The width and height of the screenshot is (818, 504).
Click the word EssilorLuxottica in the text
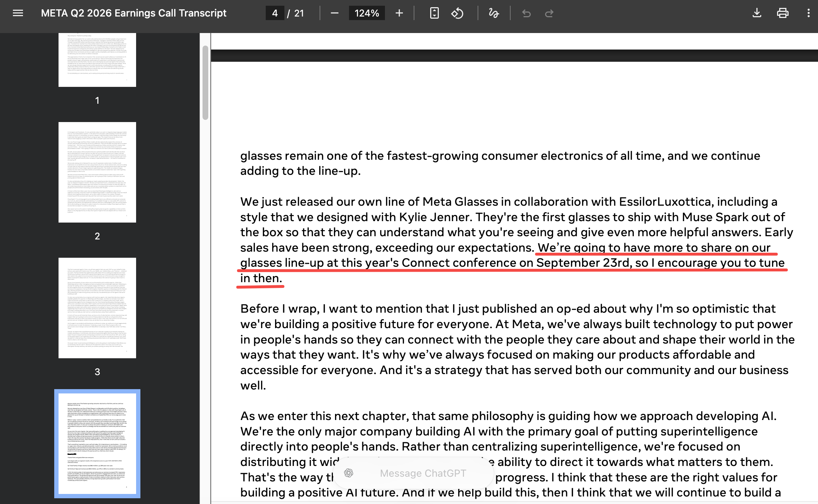click(665, 202)
